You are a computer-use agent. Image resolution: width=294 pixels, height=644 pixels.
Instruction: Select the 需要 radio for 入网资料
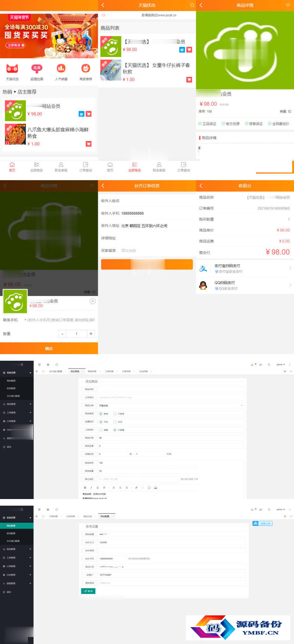101,430
